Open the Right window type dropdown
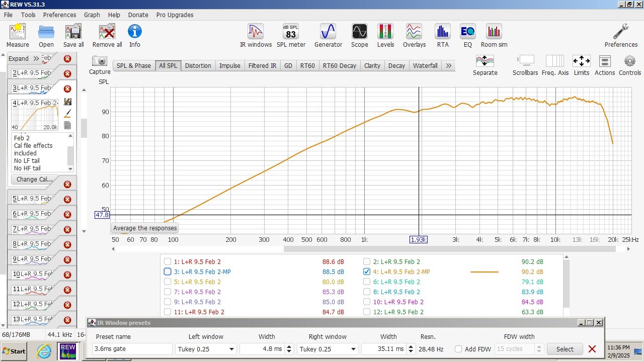The height and width of the screenshot is (362, 644). click(327, 349)
